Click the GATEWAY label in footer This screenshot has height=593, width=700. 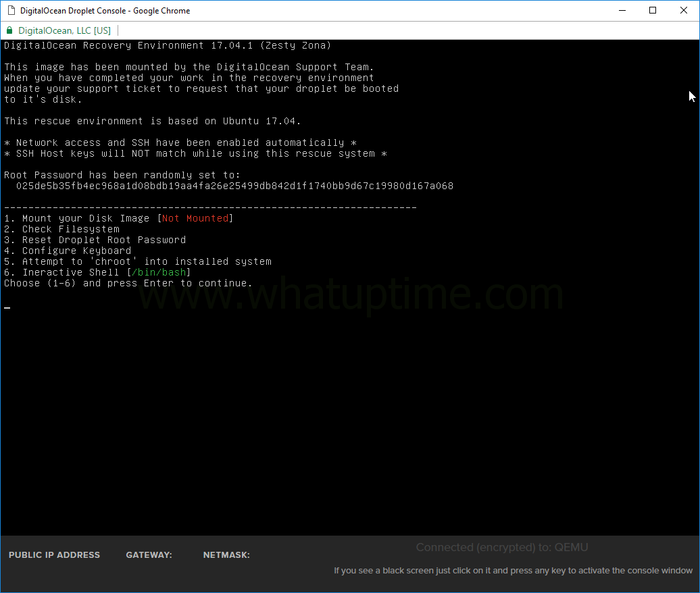149,555
